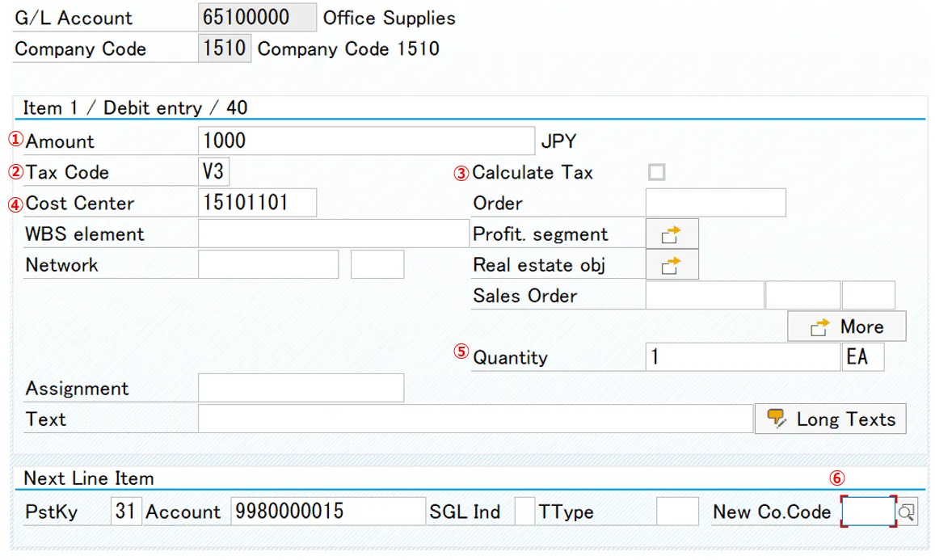Click the PstKy field showing 31
This screenshot has width=935, height=560.
[x=128, y=512]
